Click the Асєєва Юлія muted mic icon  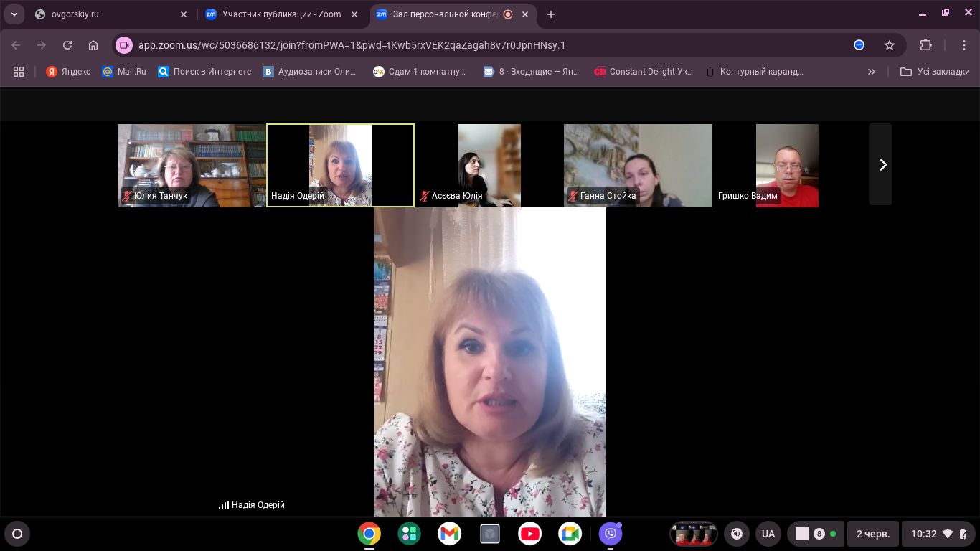click(x=425, y=196)
